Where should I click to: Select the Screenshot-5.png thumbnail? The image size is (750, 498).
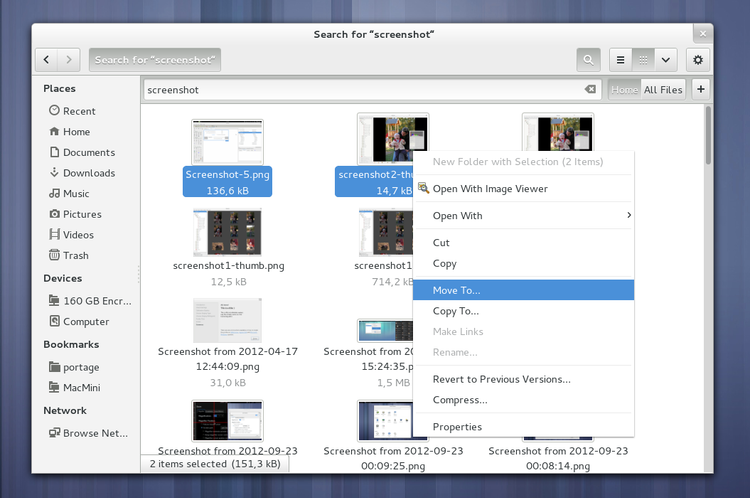tap(227, 142)
